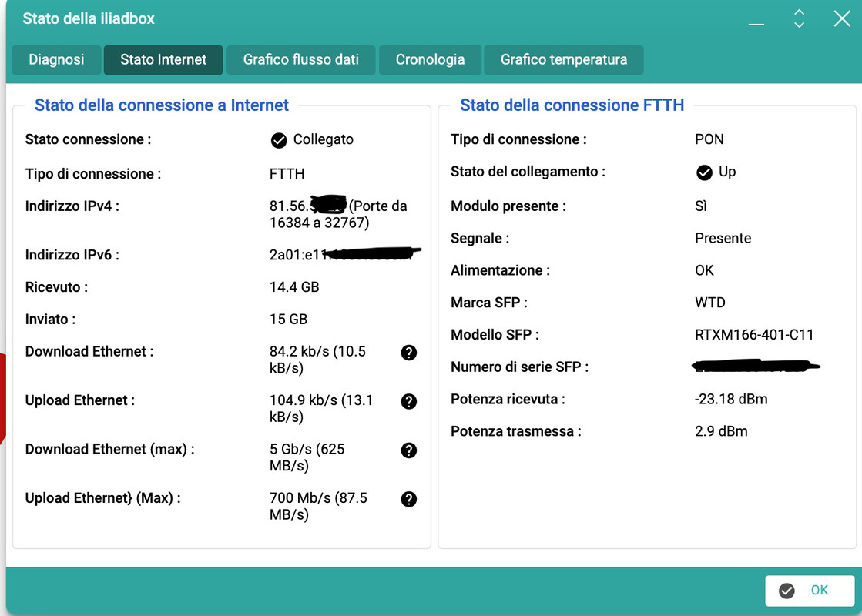Select the Stato Internet tab
The width and height of the screenshot is (862, 616).
click(163, 60)
